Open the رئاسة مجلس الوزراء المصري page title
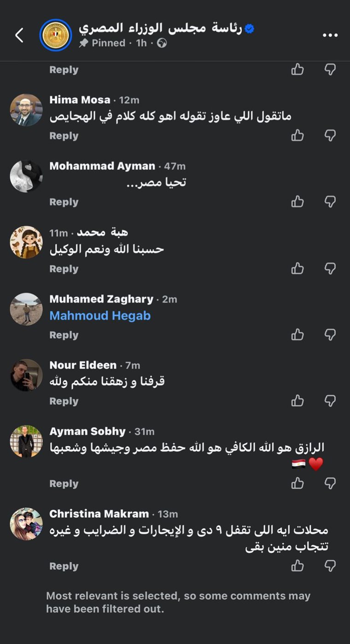 coord(160,29)
